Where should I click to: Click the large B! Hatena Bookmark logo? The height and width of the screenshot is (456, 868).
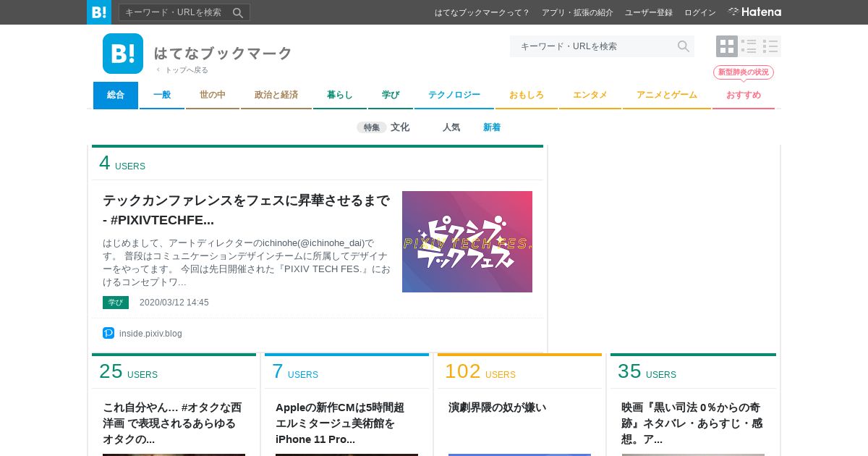pos(123,54)
